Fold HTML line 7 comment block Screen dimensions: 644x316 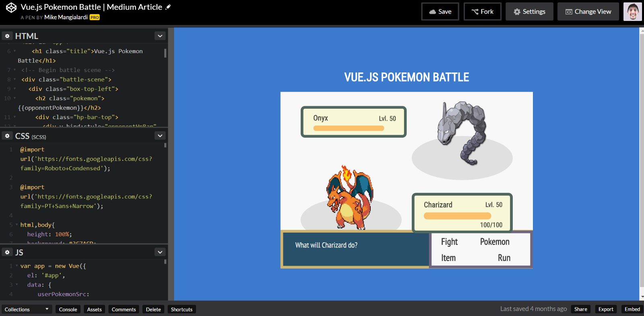coord(15,70)
